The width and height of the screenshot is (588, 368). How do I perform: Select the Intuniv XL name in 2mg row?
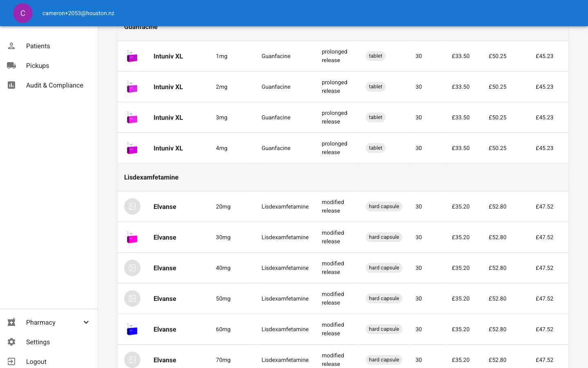coord(168,87)
